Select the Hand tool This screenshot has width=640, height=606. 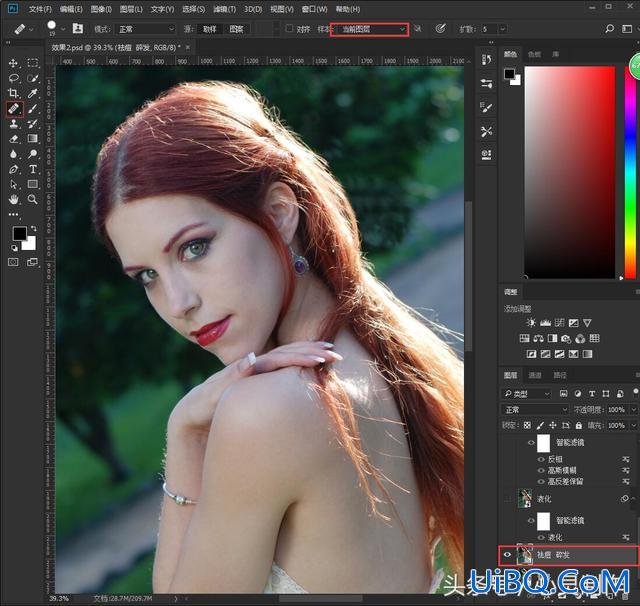pyautogui.click(x=13, y=199)
